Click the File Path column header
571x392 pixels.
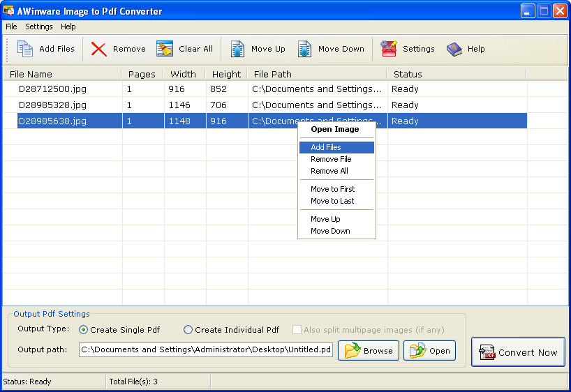click(317, 74)
